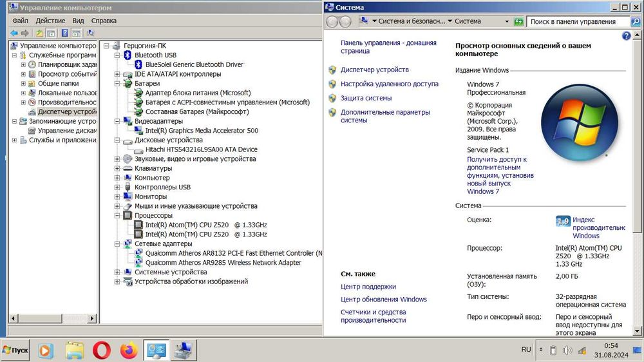Click the back button in the System window

[x=332, y=21]
